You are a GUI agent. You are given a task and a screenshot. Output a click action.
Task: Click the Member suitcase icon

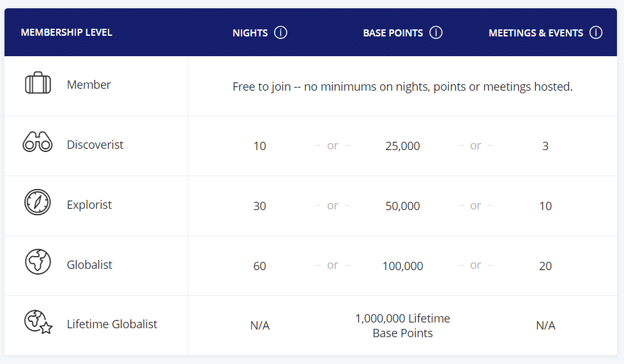38,84
